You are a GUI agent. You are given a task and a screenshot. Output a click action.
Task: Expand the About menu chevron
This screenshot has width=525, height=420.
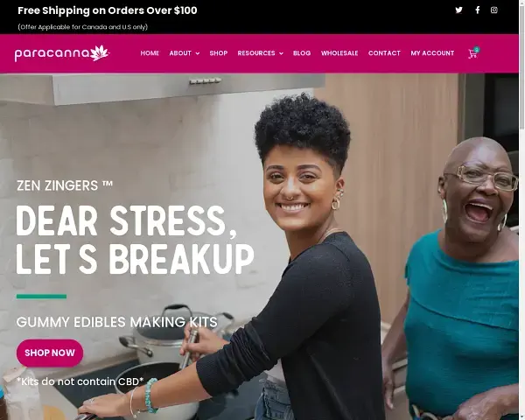[x=198, y=53]
